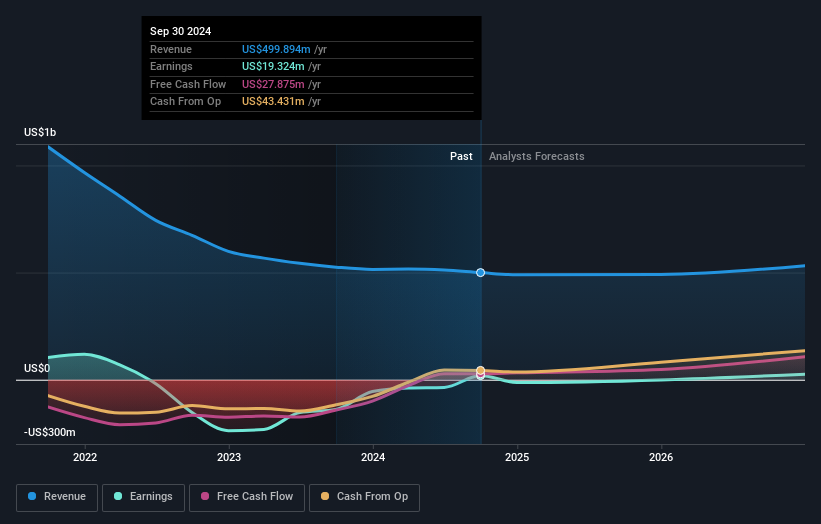Viewport: 821px width, 524px height.
Task: Click the teal Earnings legend dot
Action: click(118, 496)
